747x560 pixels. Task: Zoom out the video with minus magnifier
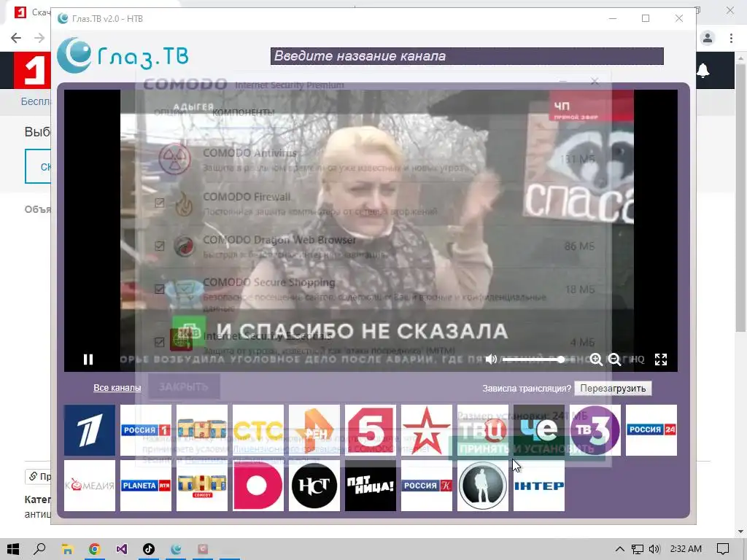614,359
